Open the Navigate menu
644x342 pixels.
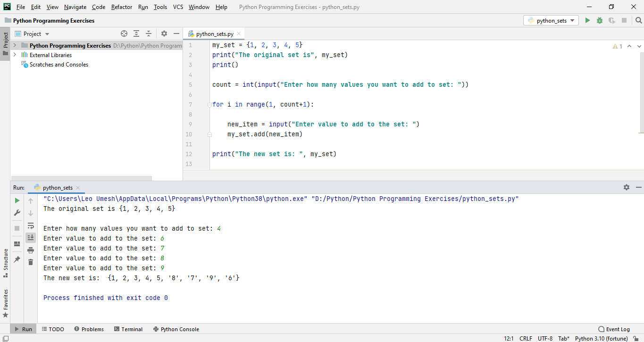[x=75, y=7]
